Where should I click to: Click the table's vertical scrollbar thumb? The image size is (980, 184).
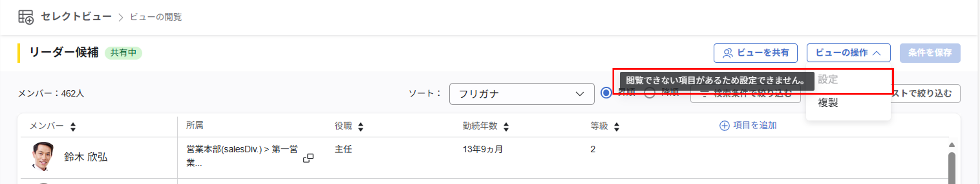pos(951,168)
